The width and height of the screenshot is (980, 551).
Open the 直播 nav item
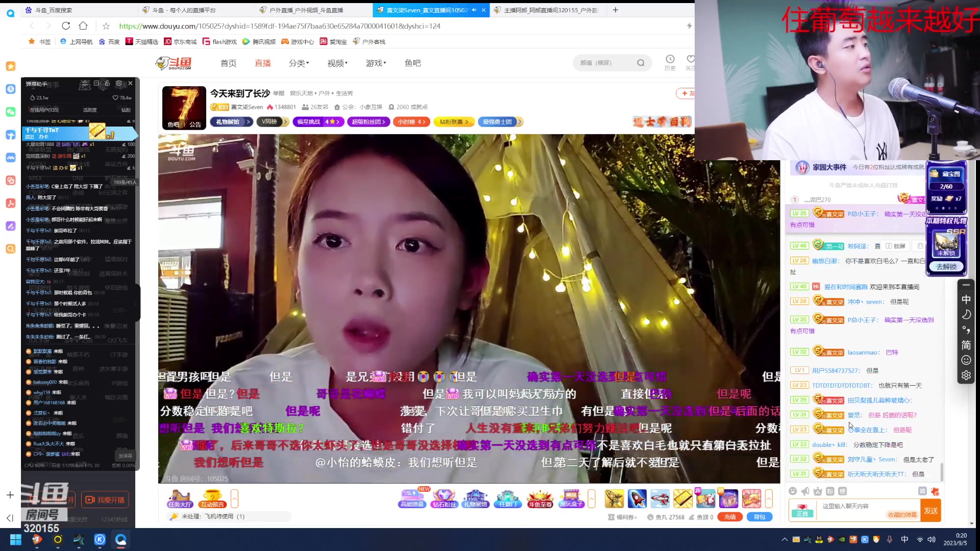[263, 63]
